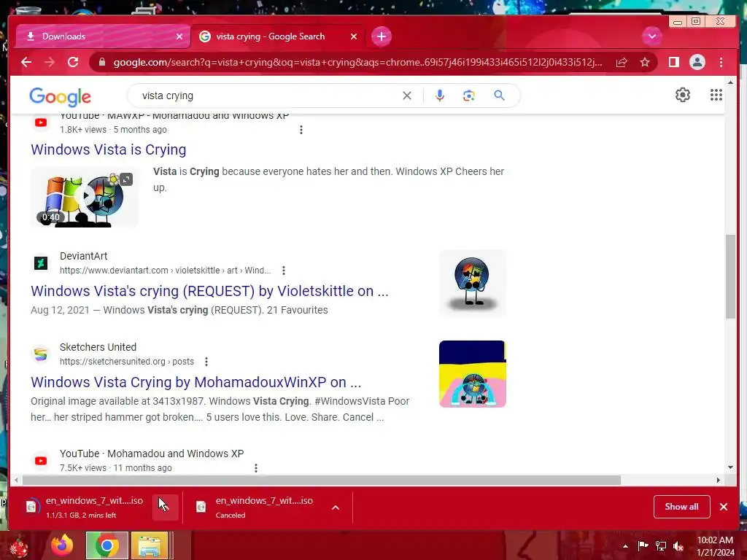Click the deviantart.com violetskittle URL text
Image resolution: width=747 pixels, height=560 pixels.
pos(165,271)
